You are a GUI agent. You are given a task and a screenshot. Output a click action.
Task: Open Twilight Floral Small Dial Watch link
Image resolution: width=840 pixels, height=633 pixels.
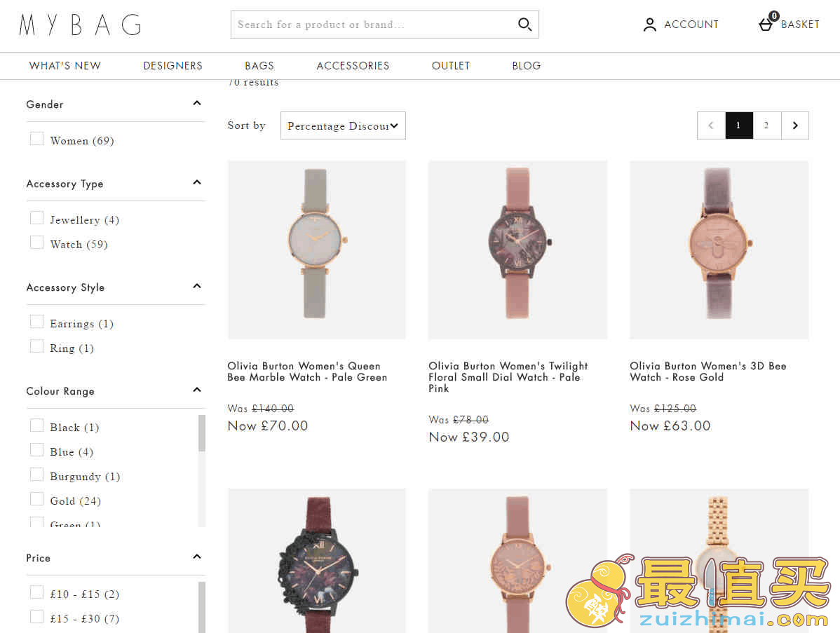[508, 377]
